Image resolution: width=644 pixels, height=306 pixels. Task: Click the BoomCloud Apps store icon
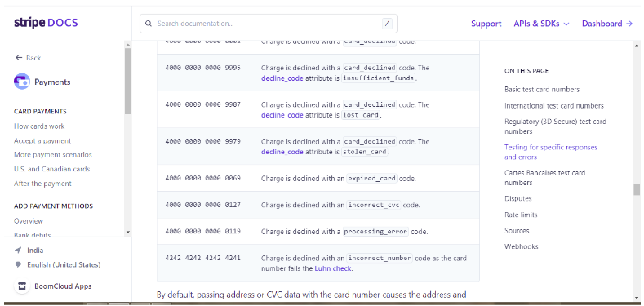[x=22, y=286]
